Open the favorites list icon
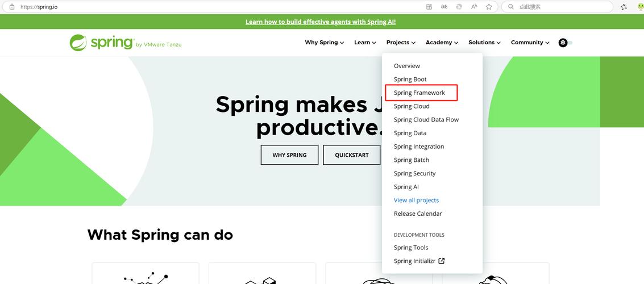This screenshot has height=284, width=644. (624, 7)
